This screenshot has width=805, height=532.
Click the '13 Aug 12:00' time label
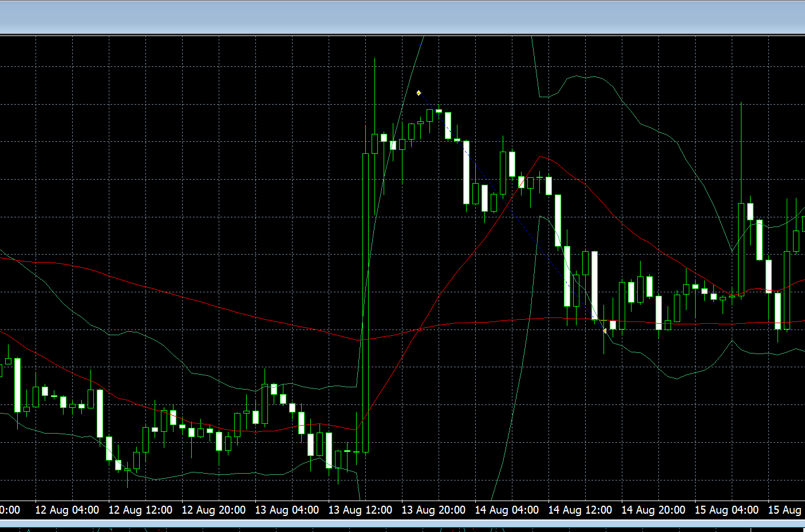coord(360,510)
